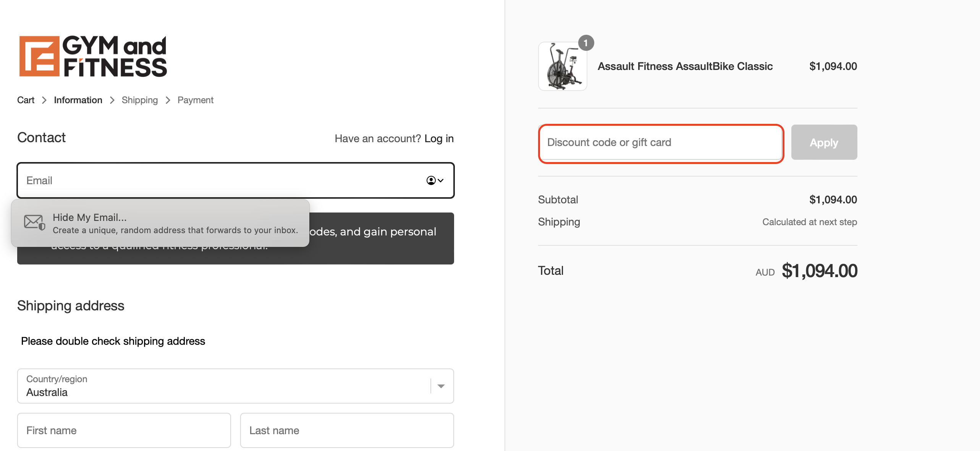Screen dimensions: 980x451
Task: Focus the Discount code or gift card field
Action: (660, 143)
